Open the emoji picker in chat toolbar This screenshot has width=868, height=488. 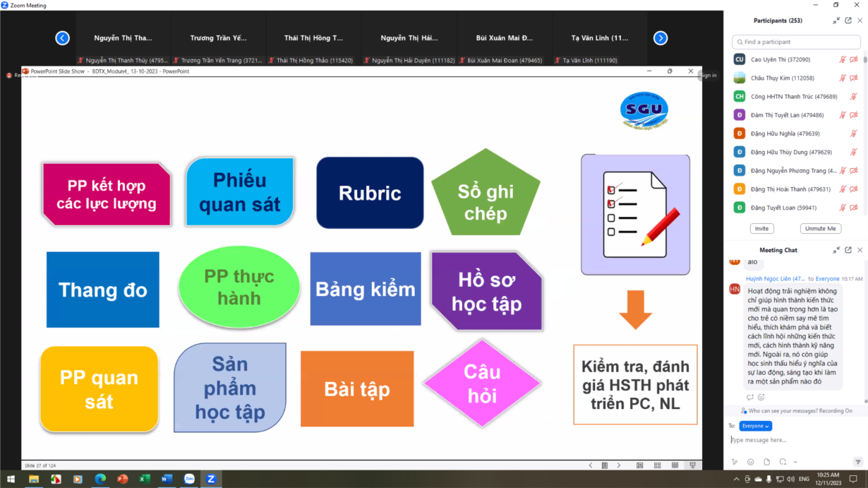point(750,462)
